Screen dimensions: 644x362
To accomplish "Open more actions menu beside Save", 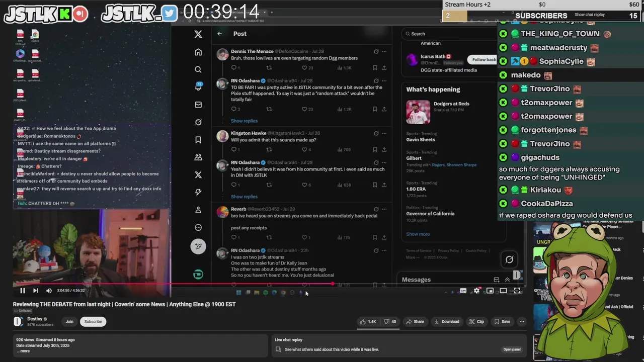I will point(522,322).
